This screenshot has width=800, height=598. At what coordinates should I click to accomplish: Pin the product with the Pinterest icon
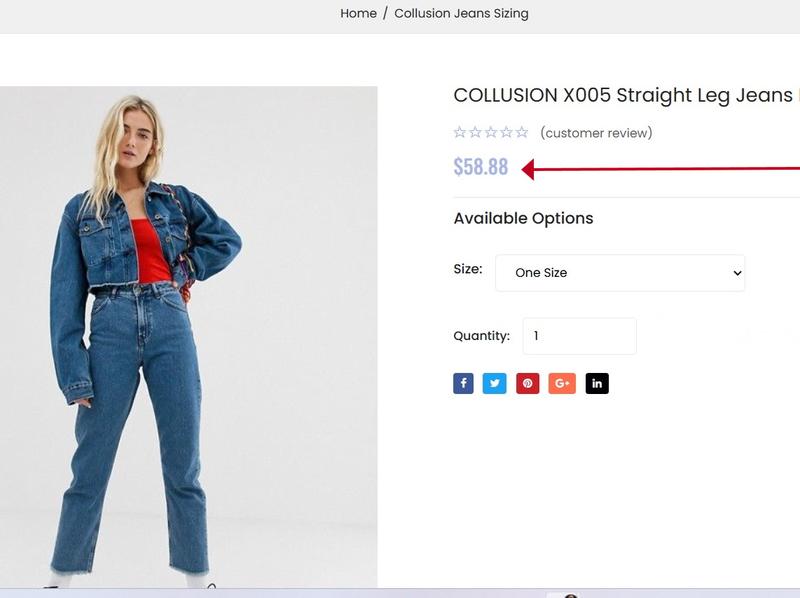pos(528,383)
